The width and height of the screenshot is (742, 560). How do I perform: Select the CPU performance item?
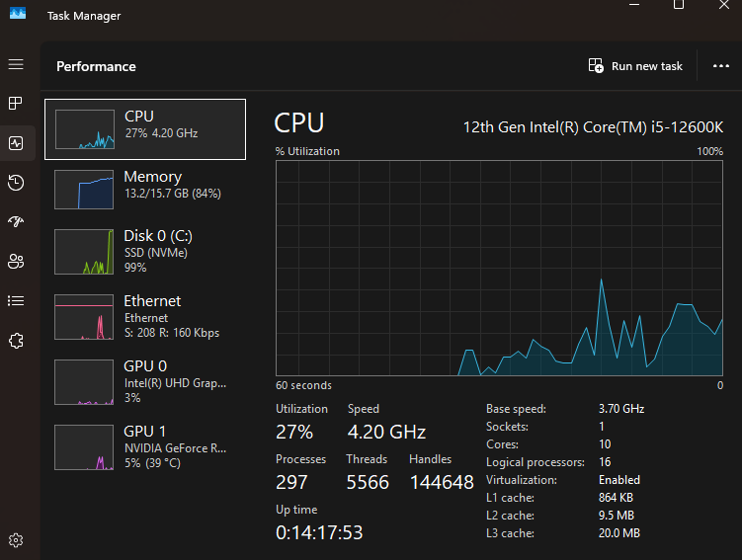145,129
